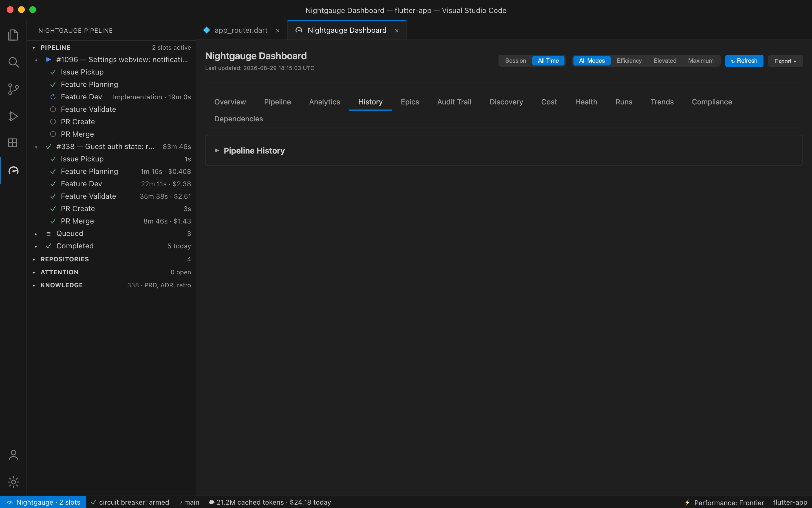Open the Compliance tab
This screenshot has width=812, height=508.
pyautogui.click(x=712, y=102)
